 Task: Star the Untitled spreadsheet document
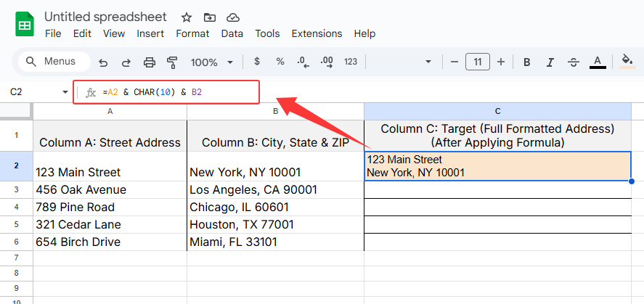[x=187, y=17]
